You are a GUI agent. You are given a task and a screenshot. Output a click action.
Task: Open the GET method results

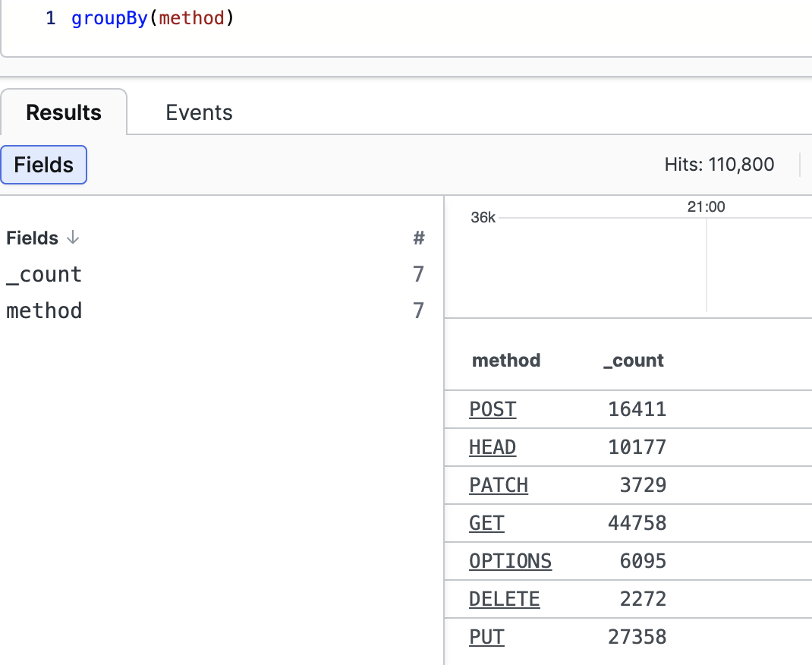point(486,523)
